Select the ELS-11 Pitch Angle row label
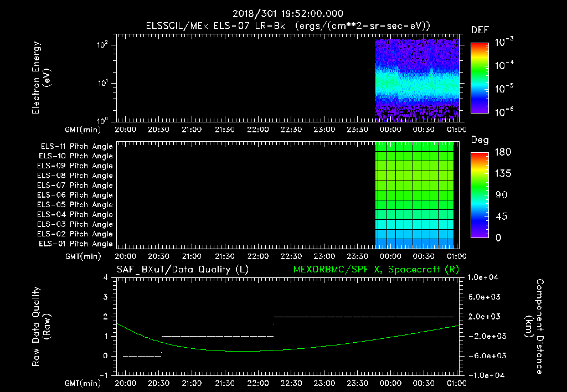The width and height of the screenshot is (567, 392). click(x=76, y=147)
